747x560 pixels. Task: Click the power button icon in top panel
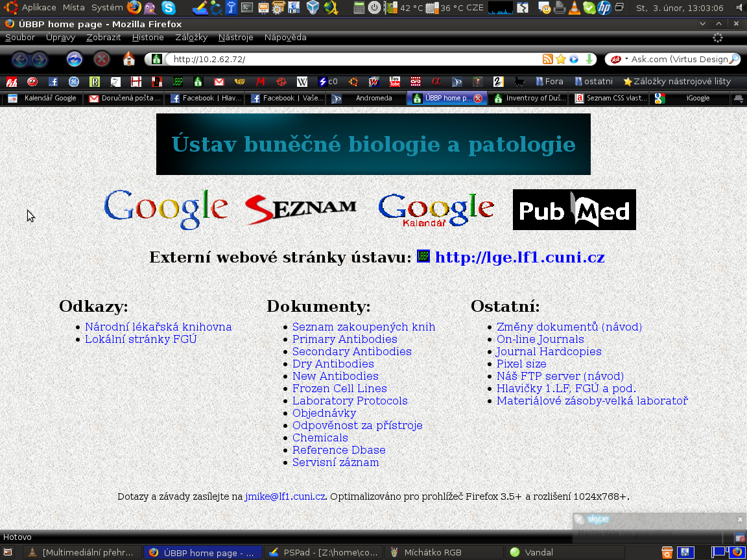(375, 8)
